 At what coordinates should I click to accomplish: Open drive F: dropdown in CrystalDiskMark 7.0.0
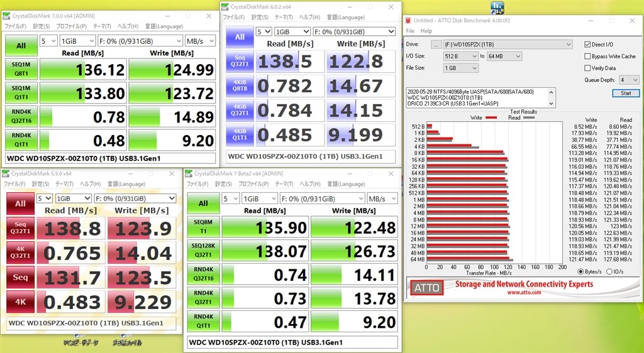click(140, 41)
